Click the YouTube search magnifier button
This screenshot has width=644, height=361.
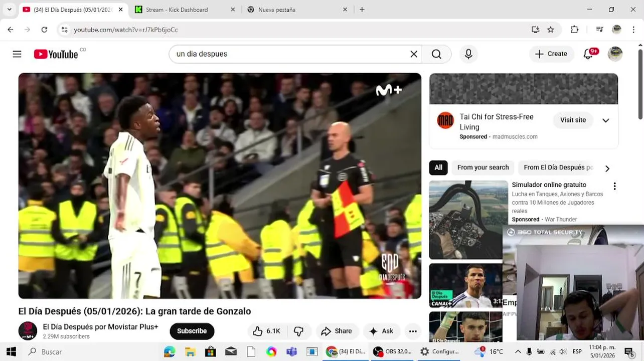(436, 54)
